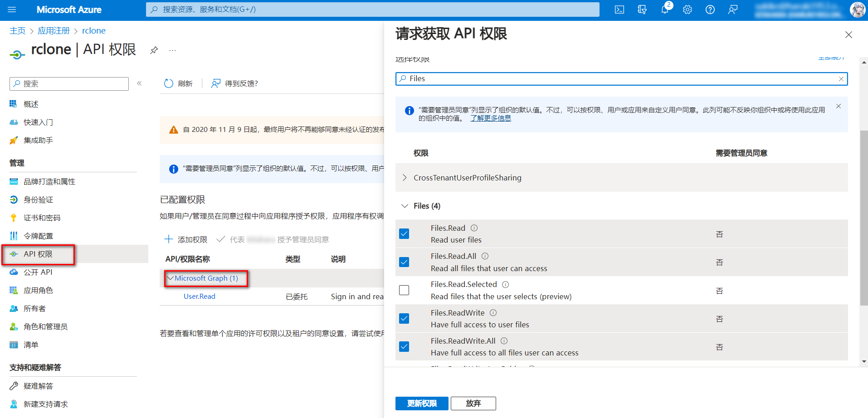
Task: Open portal settings gear icon
Action: [688, 10]
